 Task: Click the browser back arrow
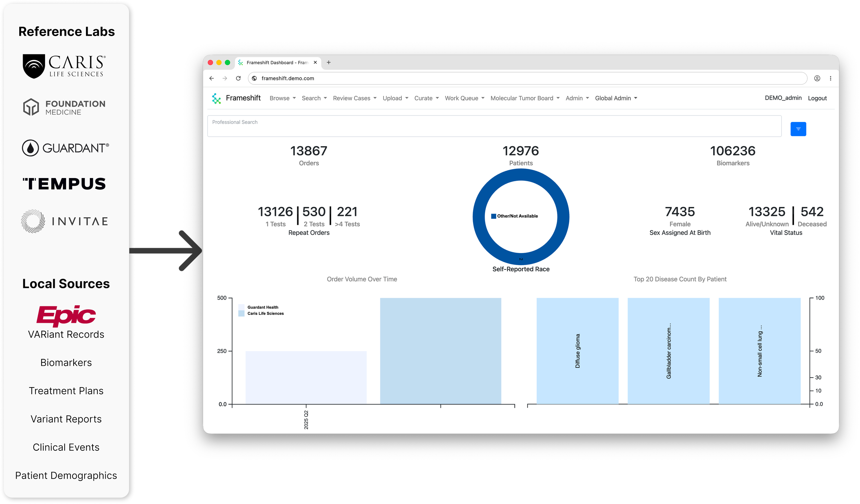coord(212,78)
